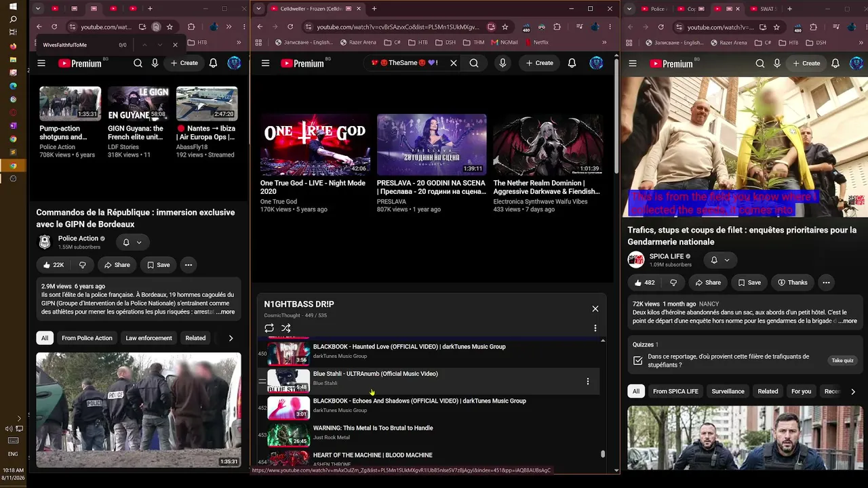Like the SPICA LIFE video with 482 likes
The width and height of the screenshot is (868, 488).
[645, 283]
